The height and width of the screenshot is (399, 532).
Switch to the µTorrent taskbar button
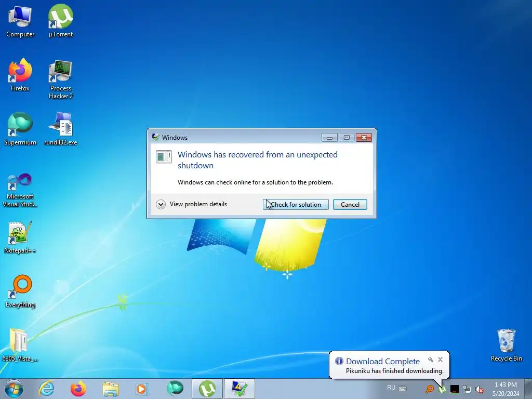pyautogui.click(x=207, y=389)
